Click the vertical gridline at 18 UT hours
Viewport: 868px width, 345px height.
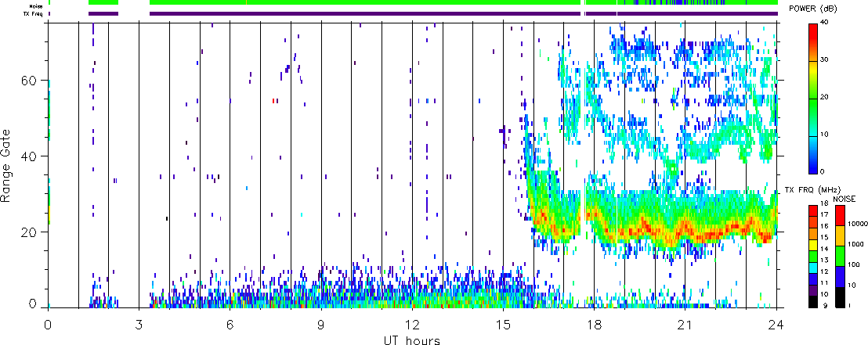tap(594, 165)
